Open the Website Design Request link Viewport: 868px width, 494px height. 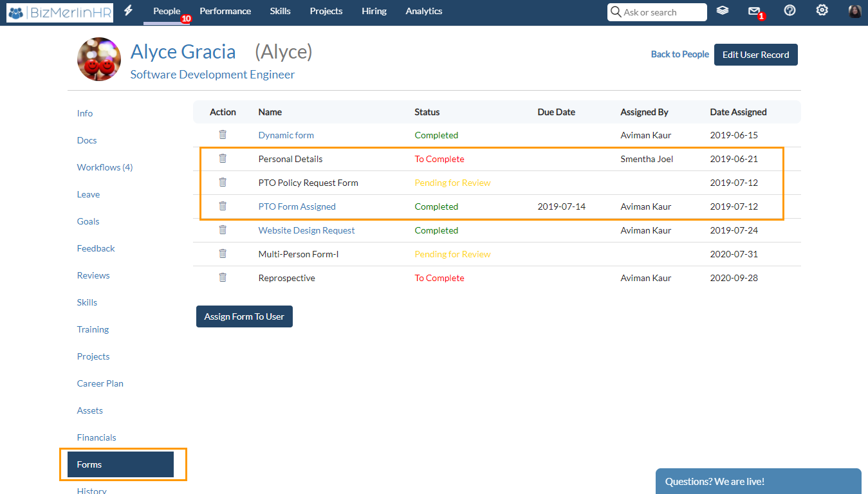pos(307,230)
